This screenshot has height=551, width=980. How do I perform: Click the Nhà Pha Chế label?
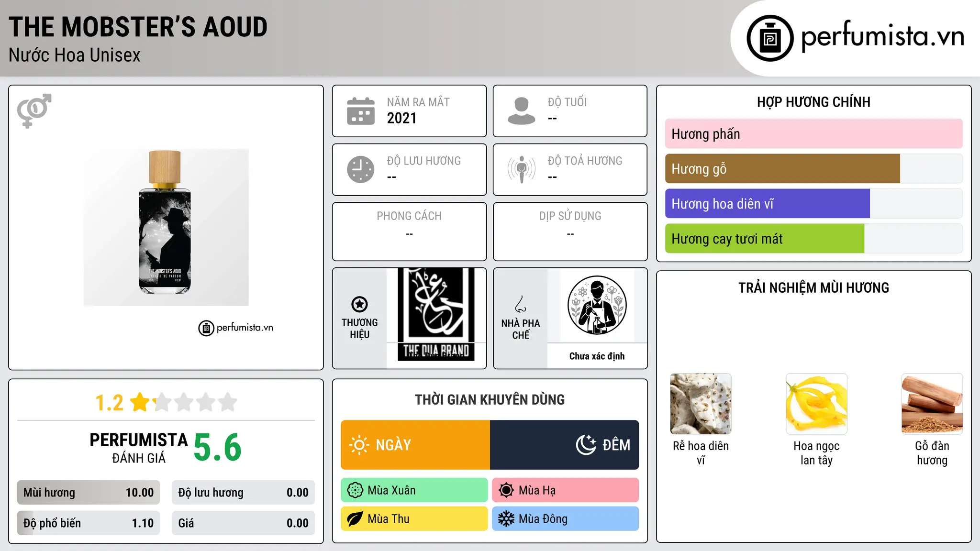tap(521, 329)
